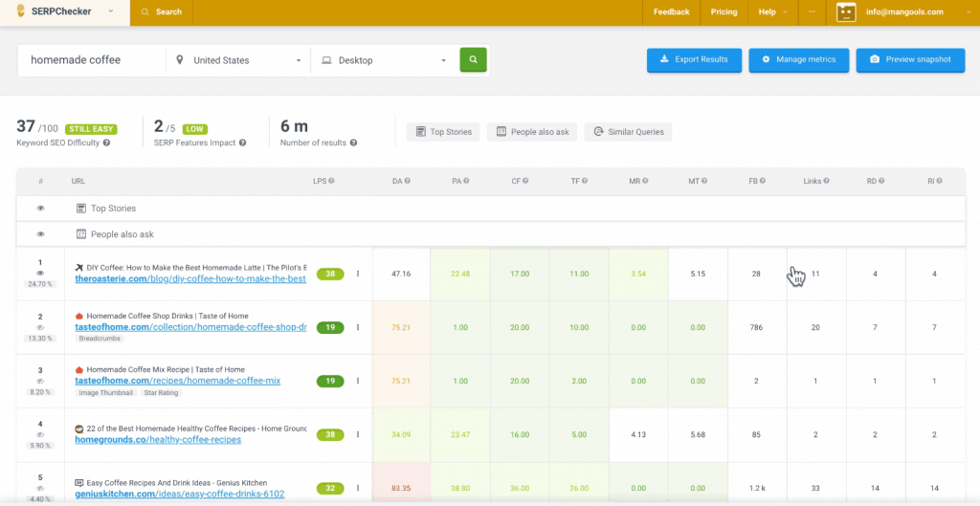Click the Similar Queries feature chip
This screenshot has width=980, height=506.
[628, 132]
